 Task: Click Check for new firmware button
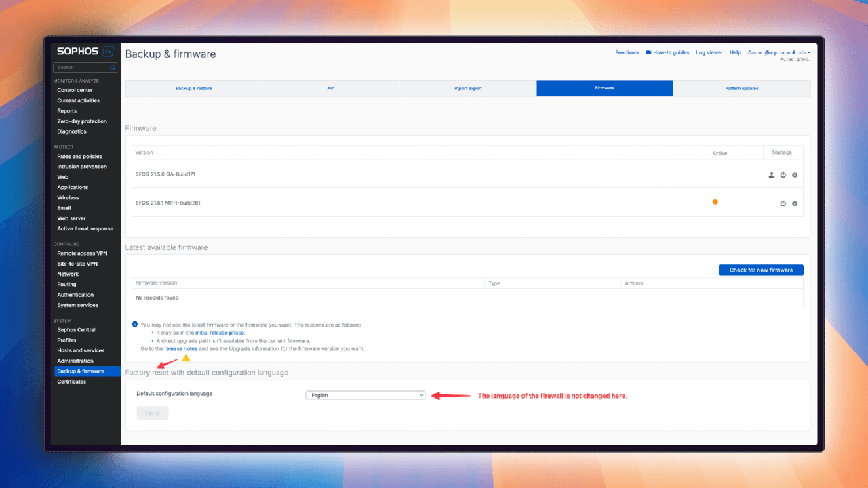761,270
